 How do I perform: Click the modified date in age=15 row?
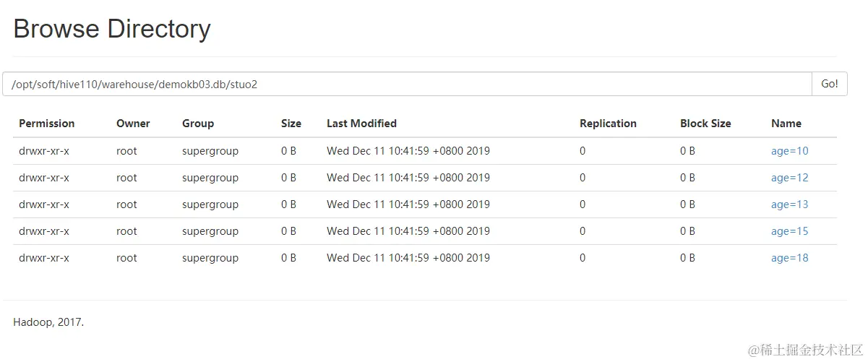(408, 231)
